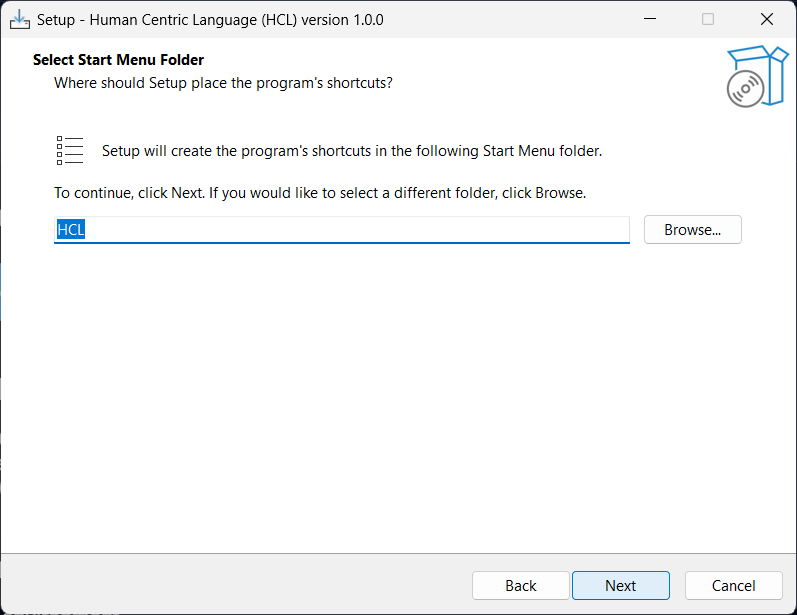Click the list icon beside the setup description
The image size is (797, 615).
[70, 151]
